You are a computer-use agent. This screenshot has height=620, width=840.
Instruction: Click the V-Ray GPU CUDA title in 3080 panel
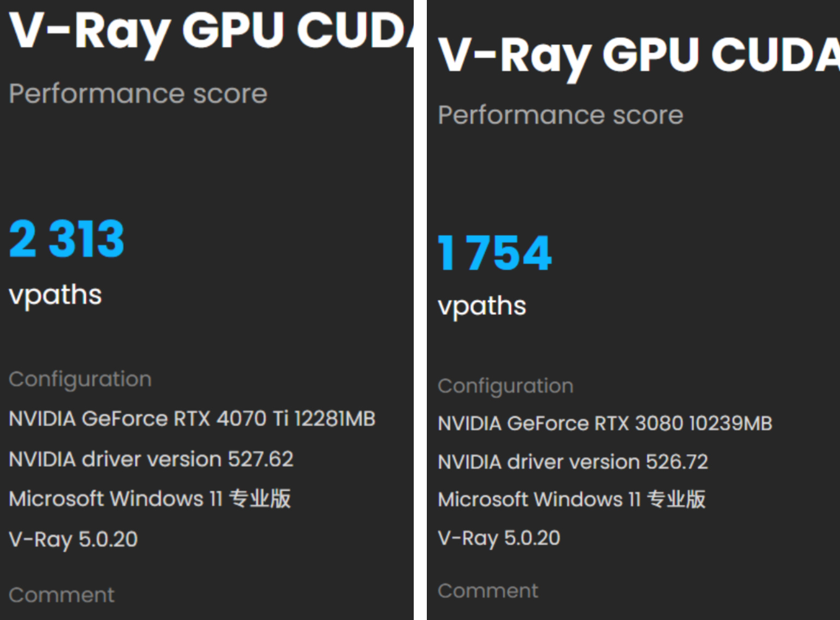tap(639, 55)
